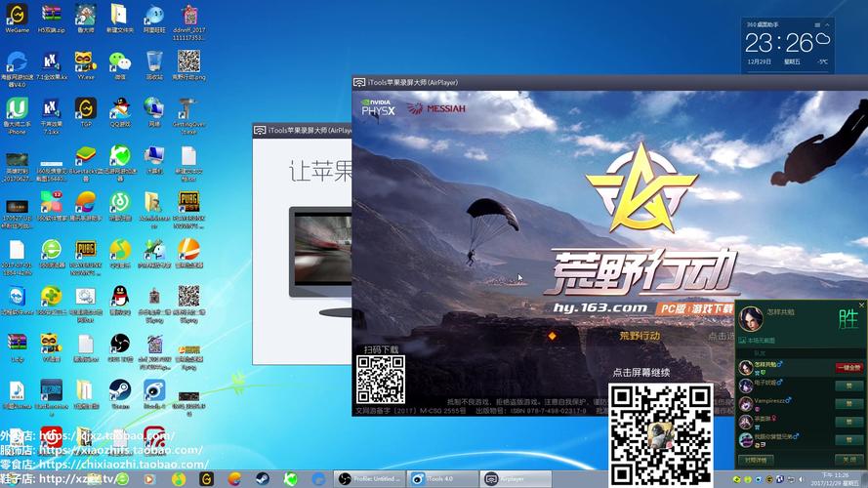868x488 pixels.
Task: Open the Network desktop icon
Action: (x=154, y=112)
